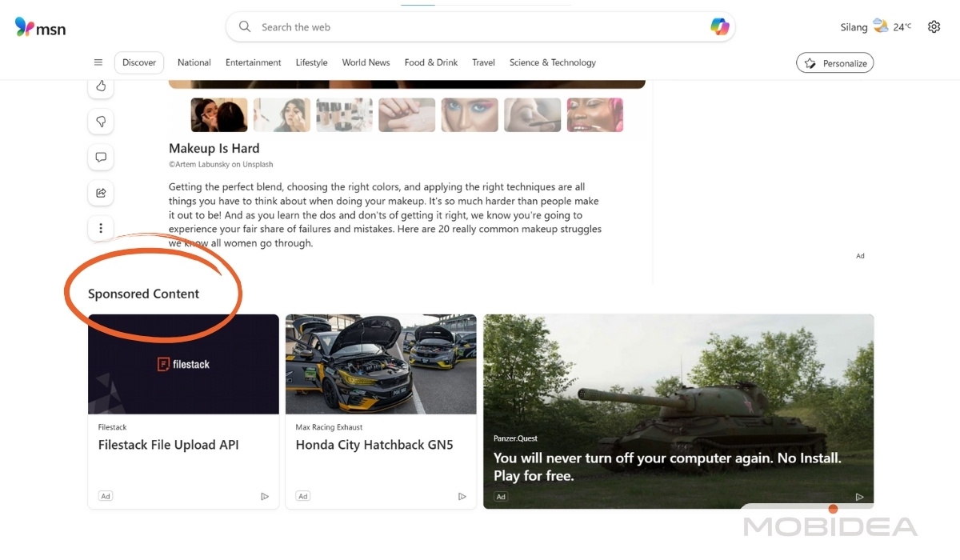This screenshot has height=560, width=960.
Task: Click the Panzer.Quest advertiser name
Action: [515, 438]
